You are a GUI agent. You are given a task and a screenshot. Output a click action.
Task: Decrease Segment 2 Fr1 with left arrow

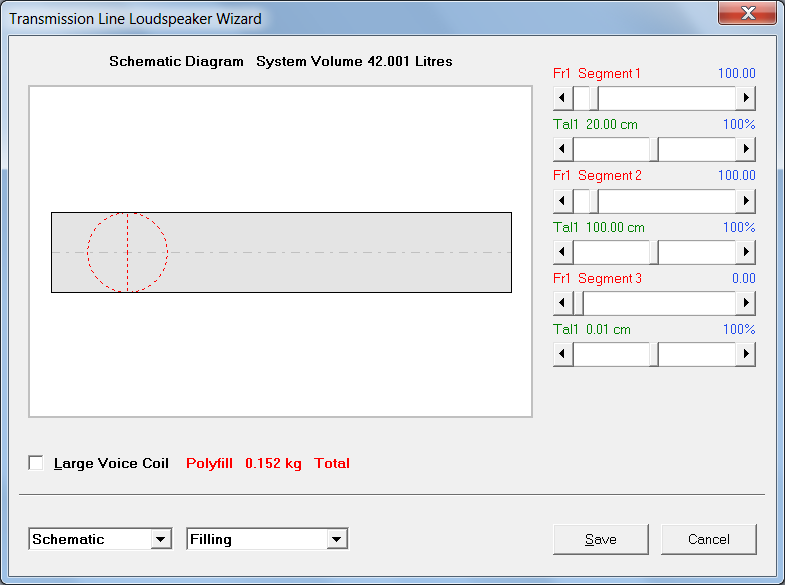(563, 201)
